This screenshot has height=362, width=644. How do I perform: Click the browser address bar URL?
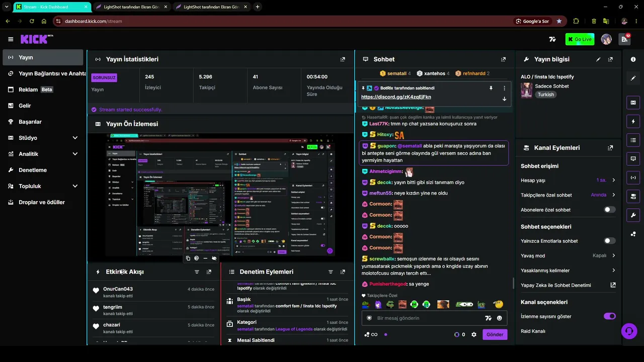pyautogui.click(x=93, y=21)
